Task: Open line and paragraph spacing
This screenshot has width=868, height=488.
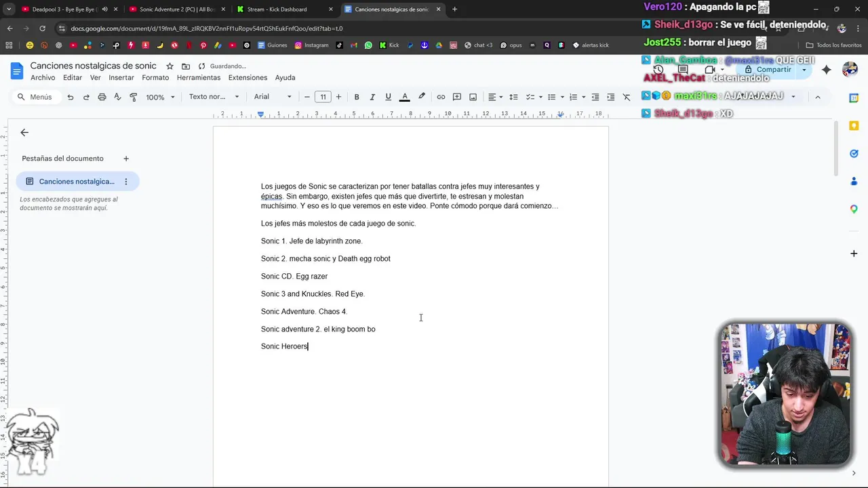Action: tap(513, 97)
